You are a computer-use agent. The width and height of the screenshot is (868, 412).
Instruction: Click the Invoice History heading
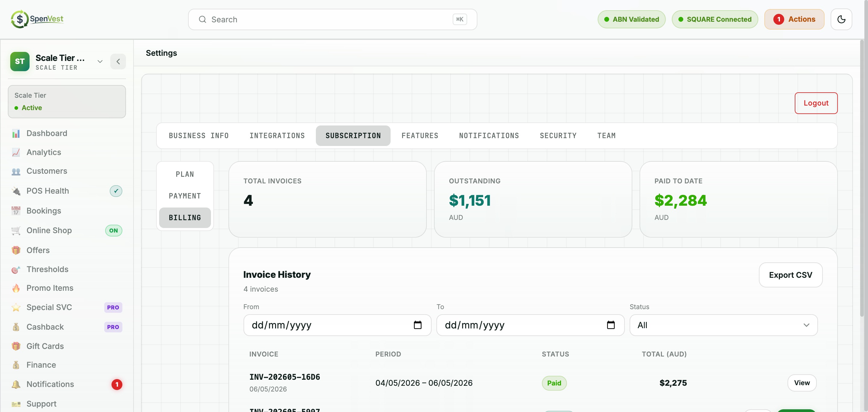(x=277, y=274)
